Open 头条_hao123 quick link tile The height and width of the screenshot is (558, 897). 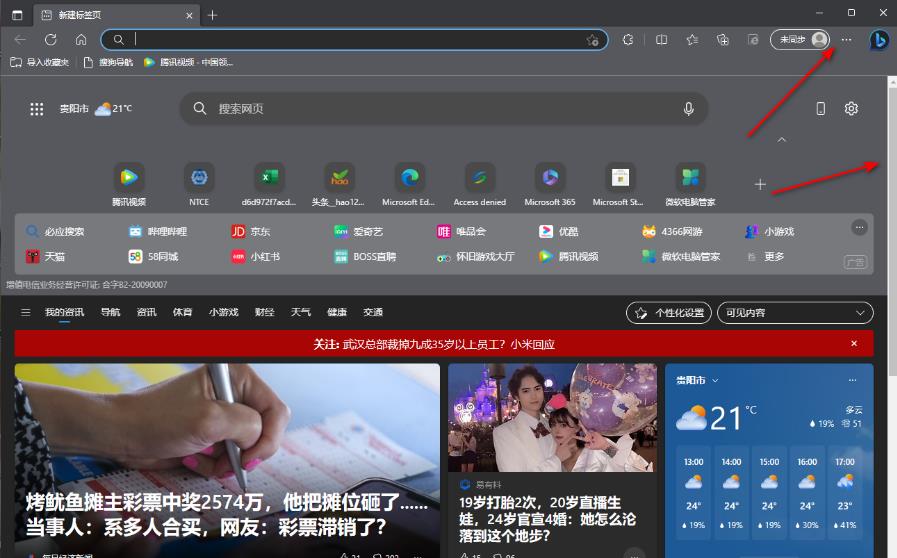(338, 184)
